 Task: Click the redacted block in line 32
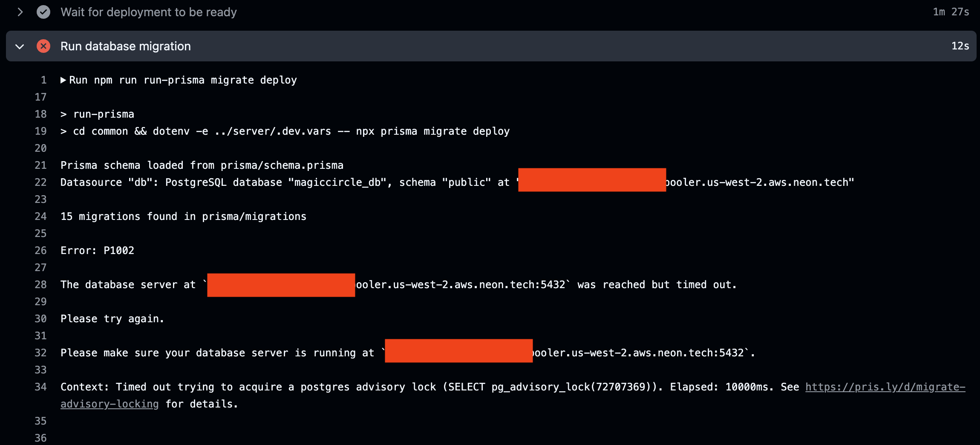(x=458, y=351)
